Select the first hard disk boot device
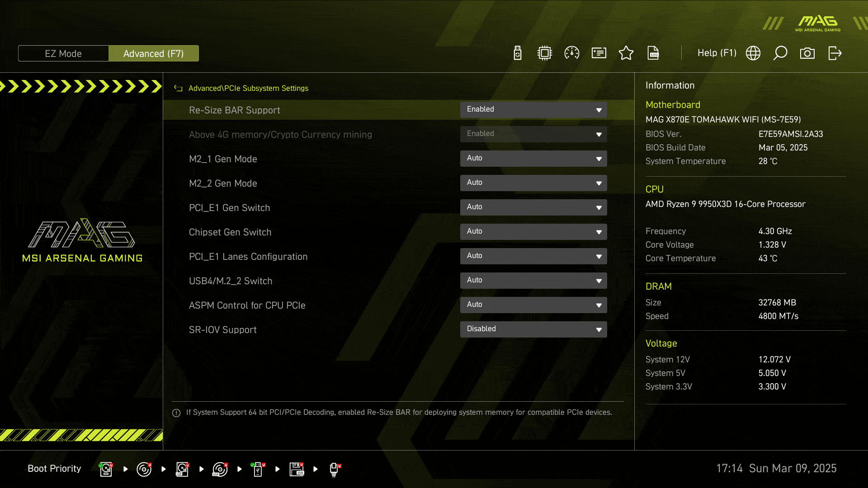Image resolution: width=868 pixels, height=488 pixels. (x=106, y=469)
